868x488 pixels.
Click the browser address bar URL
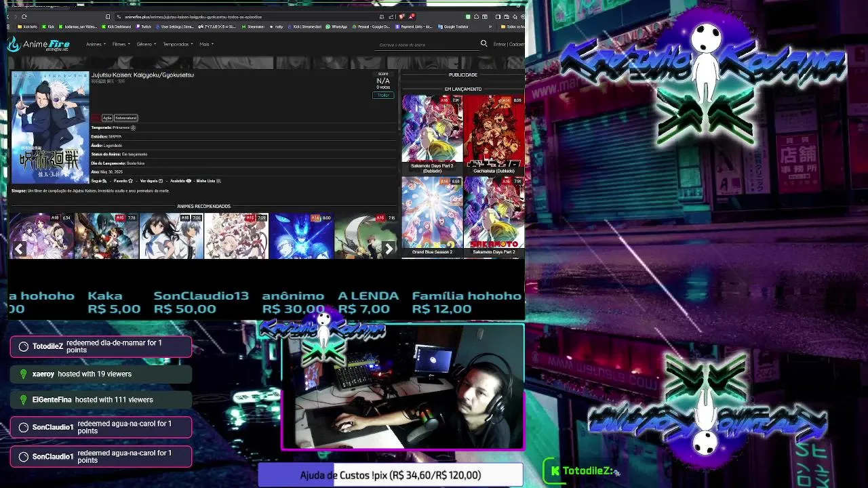click(193, 16)
